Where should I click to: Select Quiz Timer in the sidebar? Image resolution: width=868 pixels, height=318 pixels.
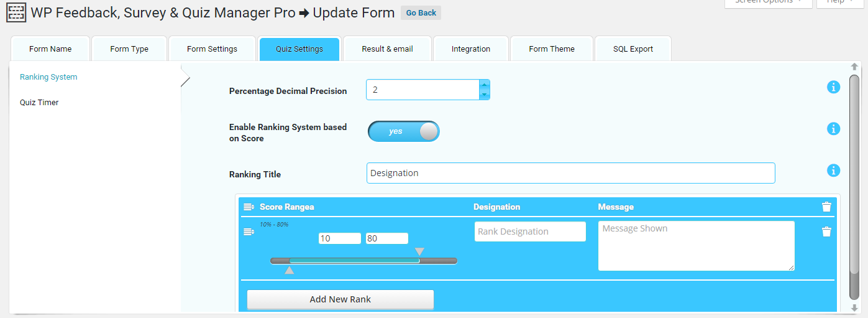coord(39,103)
